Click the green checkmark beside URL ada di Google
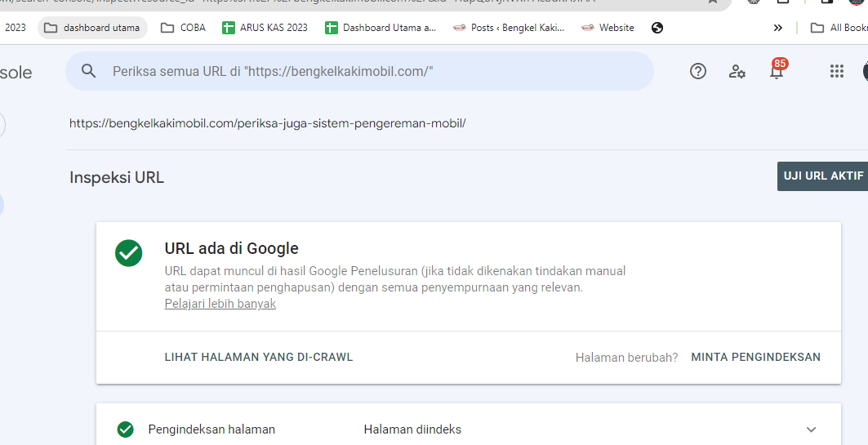This screenshot has height=445, width=868. (x=128, y=253)
